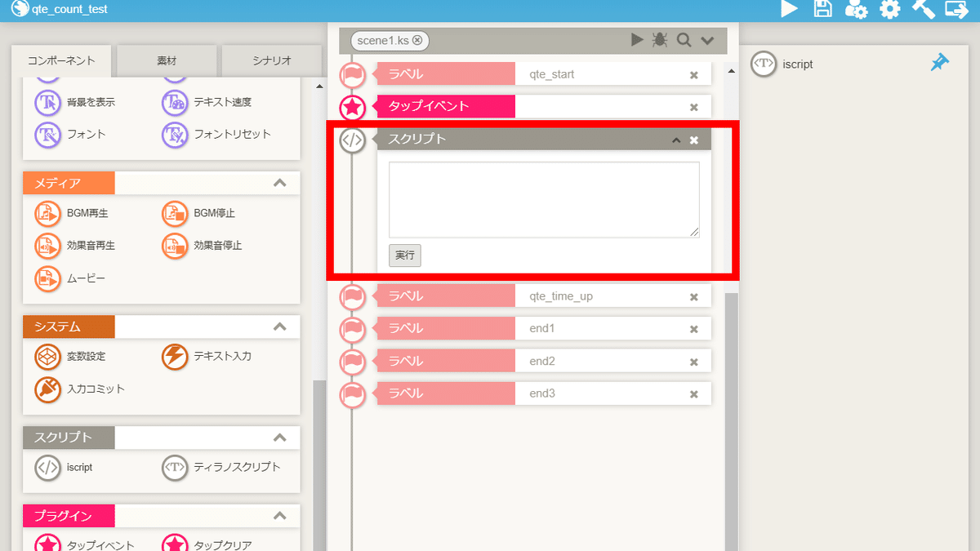Add the フォント component
This screenshot has width=980, height=551.
[70, 134]
